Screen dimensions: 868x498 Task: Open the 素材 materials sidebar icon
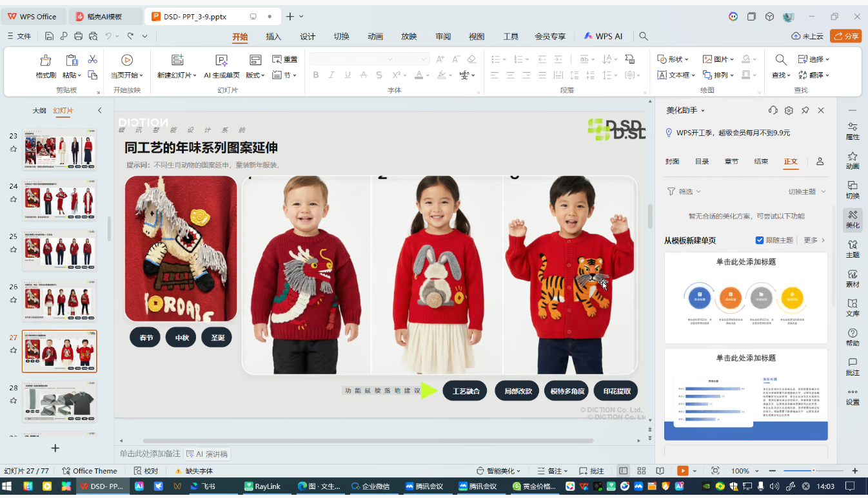(853, 278)
